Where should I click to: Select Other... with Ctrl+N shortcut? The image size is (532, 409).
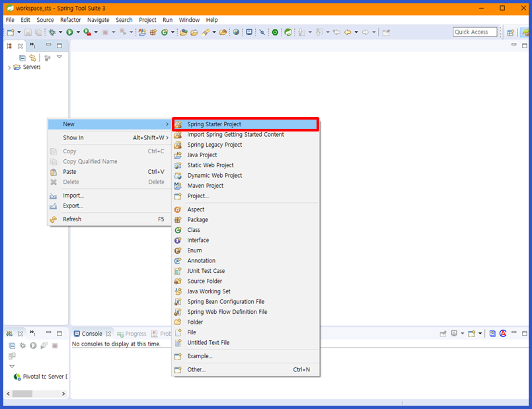click(x=246, y=369)
